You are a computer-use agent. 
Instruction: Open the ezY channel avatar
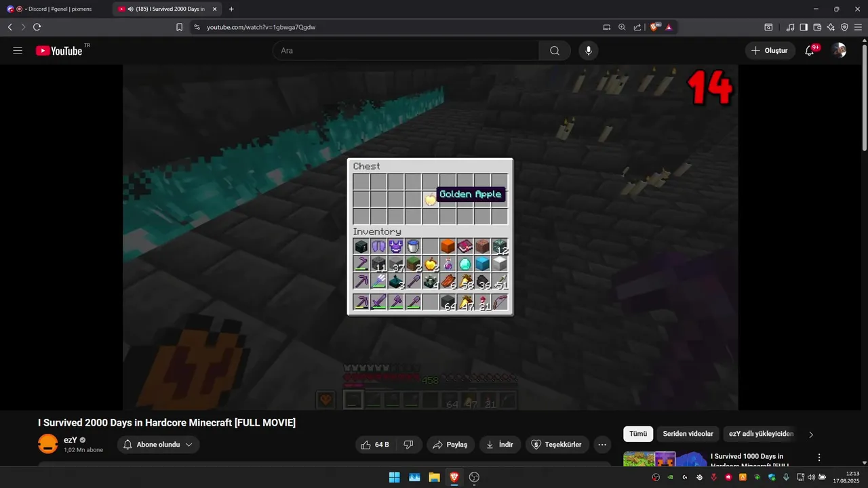pyautogui.click(x=48, y=445)
